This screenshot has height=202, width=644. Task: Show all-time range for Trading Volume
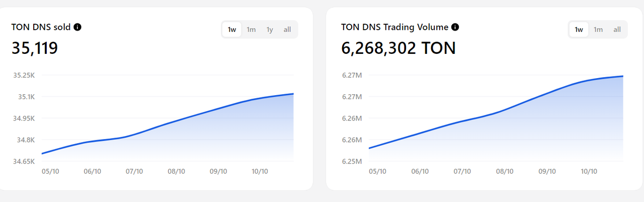pos(617,30)
